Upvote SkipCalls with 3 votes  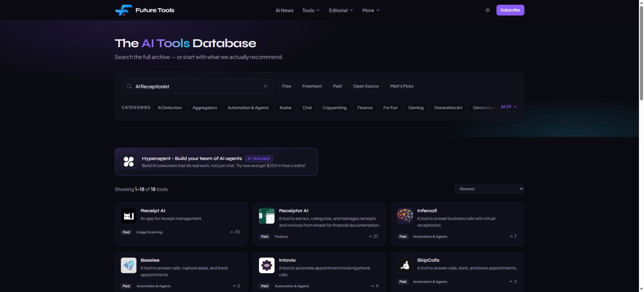click(x=513, y=281)
